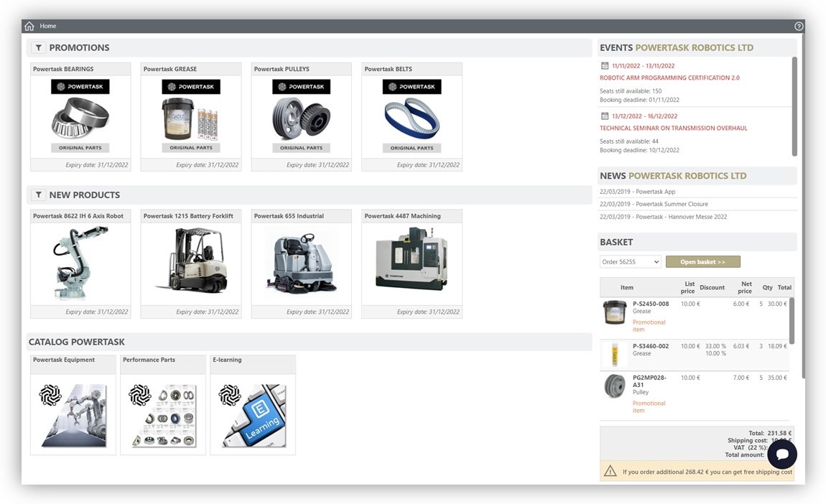Open the chat bubble widget
826x504 pixels.
[781, 454]
